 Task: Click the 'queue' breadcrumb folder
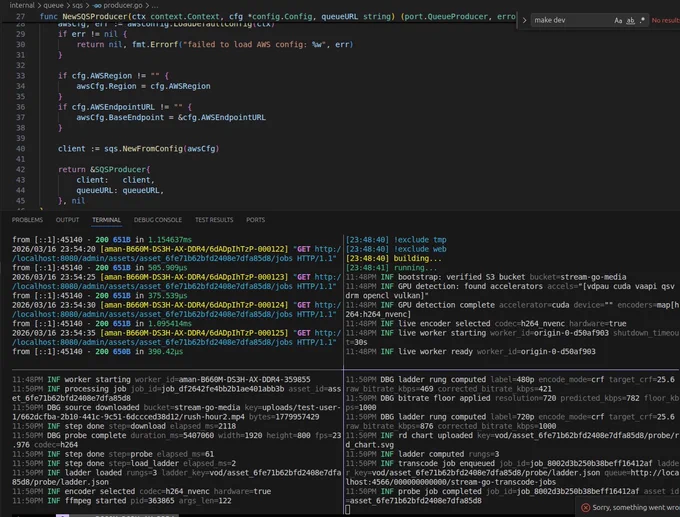(x=53, y=5)
